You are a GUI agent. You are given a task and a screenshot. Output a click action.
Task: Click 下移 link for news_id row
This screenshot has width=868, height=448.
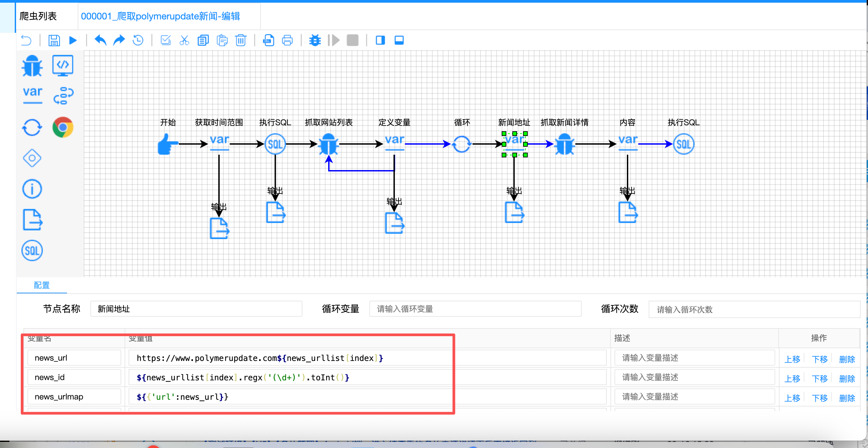(x=819, y=379)
